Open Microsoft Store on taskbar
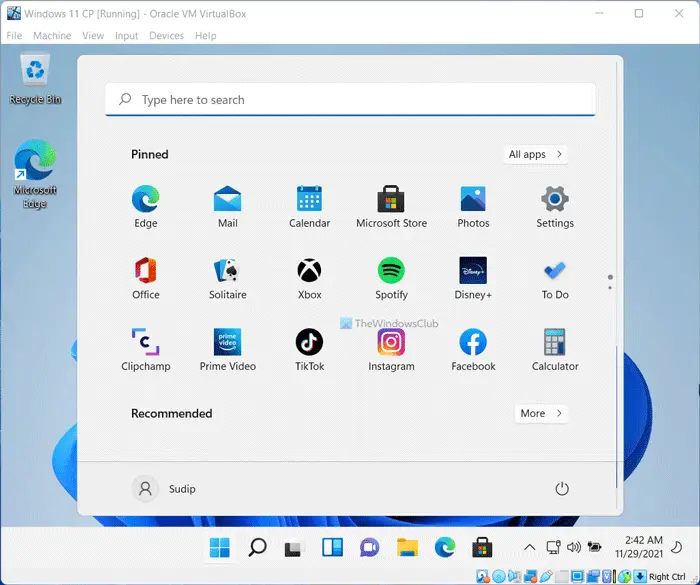Screen dimensions: 700x585 [x=482, y=547]
